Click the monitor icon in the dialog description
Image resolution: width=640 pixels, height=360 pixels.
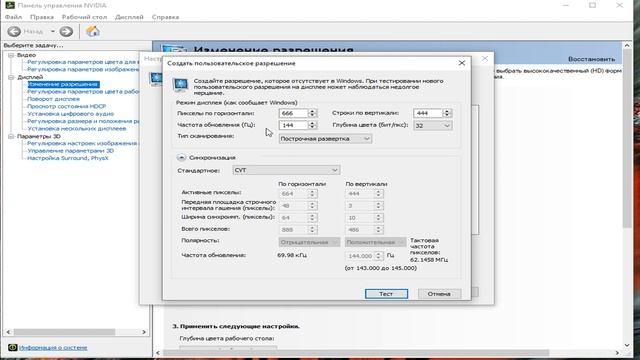pyautogui.click(x=180, y=85)
